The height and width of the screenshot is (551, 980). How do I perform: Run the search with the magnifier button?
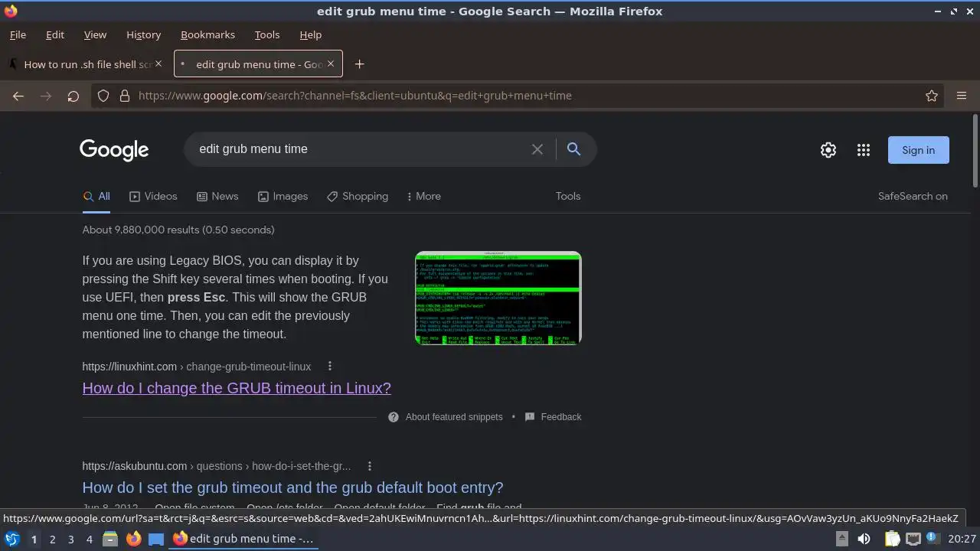click(x=573, y=149)
